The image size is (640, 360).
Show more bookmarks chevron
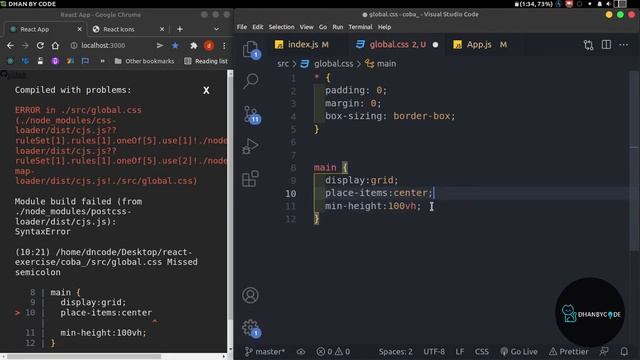click(x=102, y=61)
